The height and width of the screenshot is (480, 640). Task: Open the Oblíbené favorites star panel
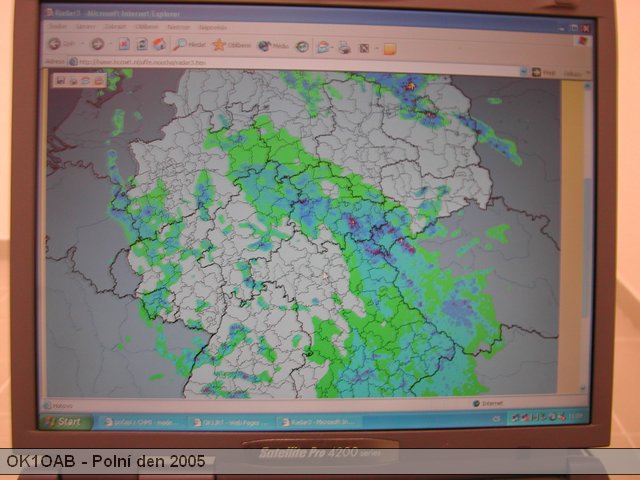coord(231,45)
